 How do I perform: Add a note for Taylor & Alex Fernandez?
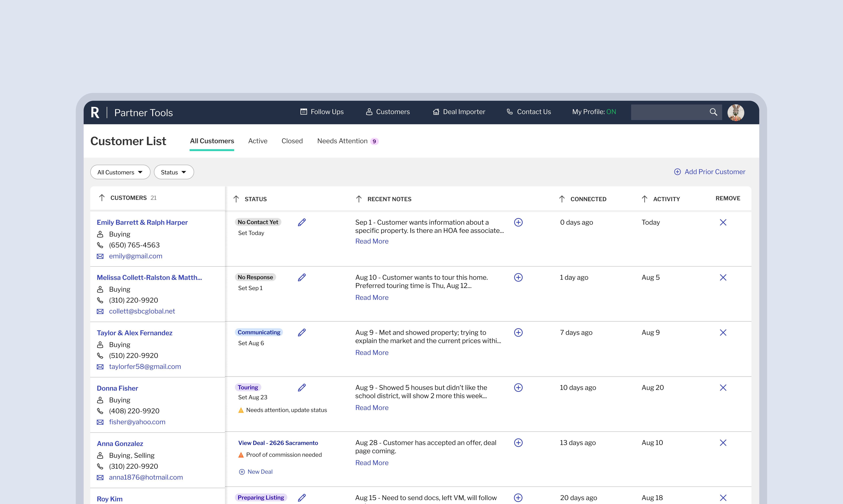(x=518, y=332)
